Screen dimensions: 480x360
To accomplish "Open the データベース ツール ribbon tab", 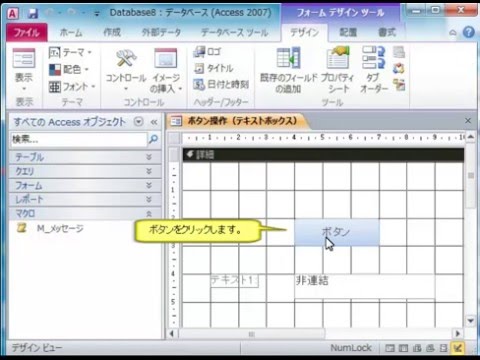I will coord(234,32).
